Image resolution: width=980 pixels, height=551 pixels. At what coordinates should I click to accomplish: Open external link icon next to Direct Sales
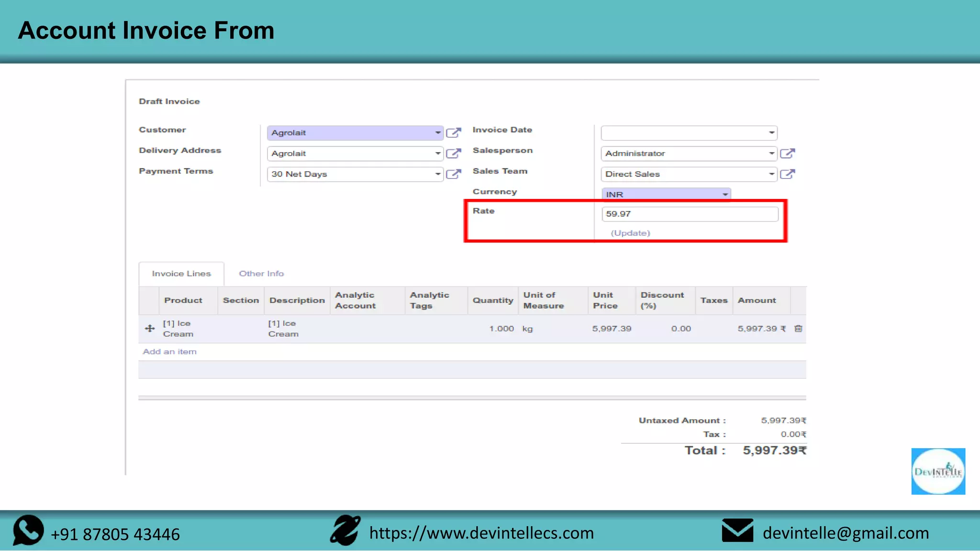point(787,174)
